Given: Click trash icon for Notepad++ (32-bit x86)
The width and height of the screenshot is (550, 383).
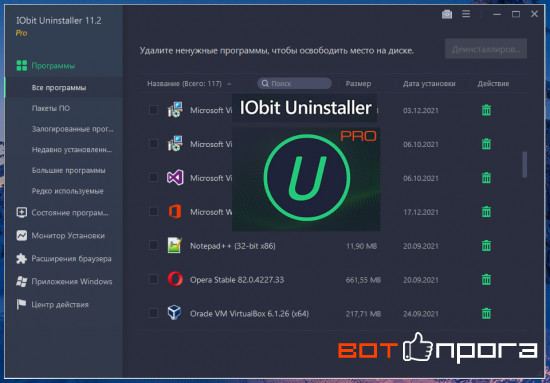Looking at the screenshot, I should point(486,246).
